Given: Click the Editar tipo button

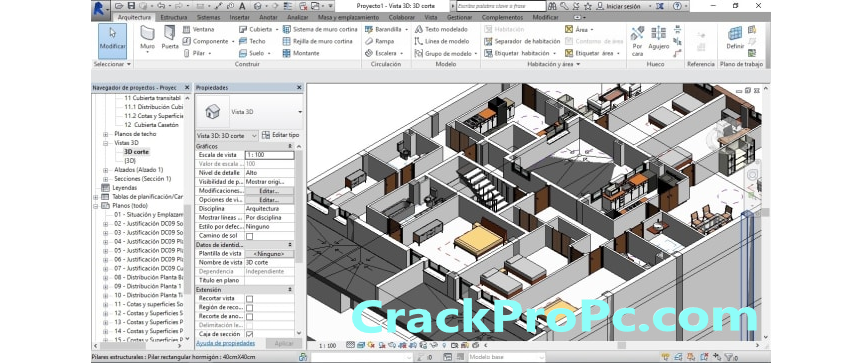Looking at the screenshot, I should tap(280, 135).
